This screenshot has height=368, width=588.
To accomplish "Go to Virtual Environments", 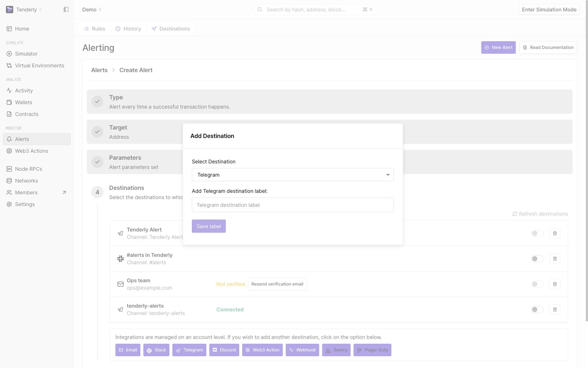I will pyautogui.click(x=37, y=66).
